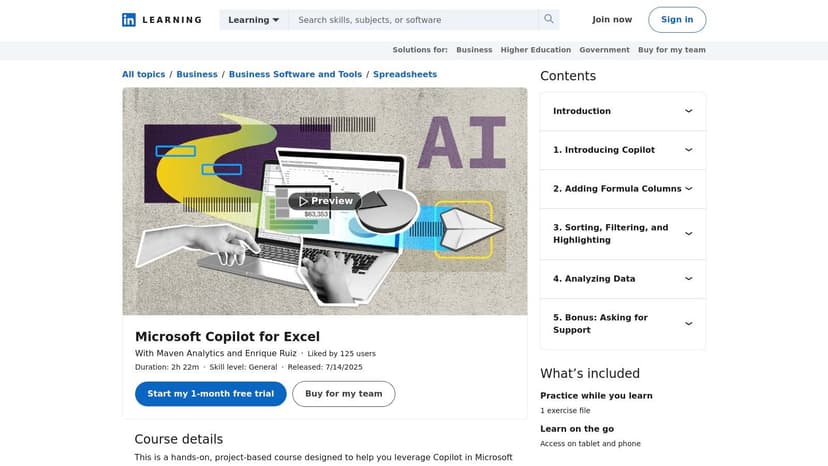Click Access on tablet and phone text
Image resolution: width=828 pixels, height=466 pixels.
coord(590,444)
